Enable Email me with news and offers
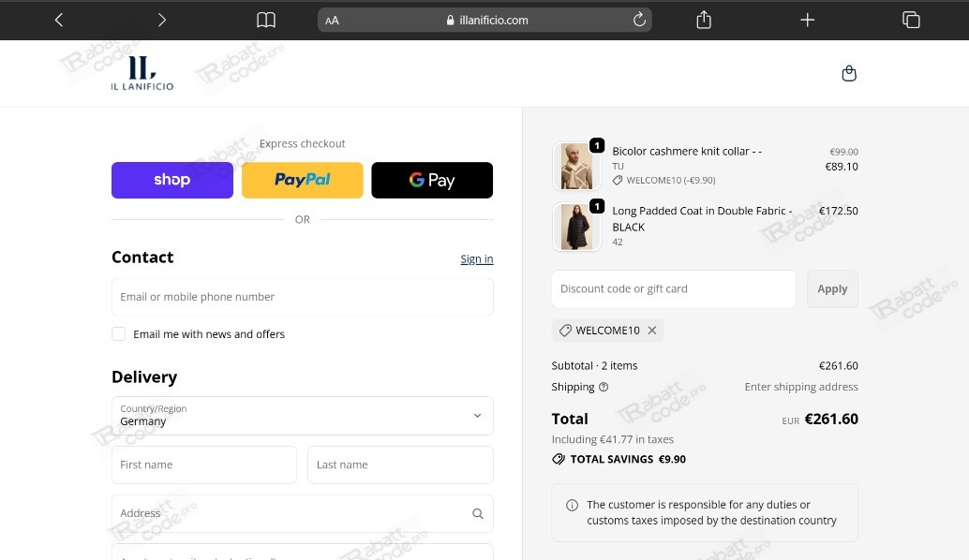This screenshot has width=969, height=560. (119, 334)
